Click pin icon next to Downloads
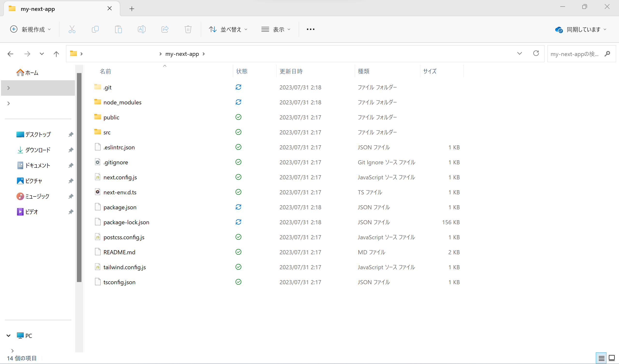 pos(71,150)
